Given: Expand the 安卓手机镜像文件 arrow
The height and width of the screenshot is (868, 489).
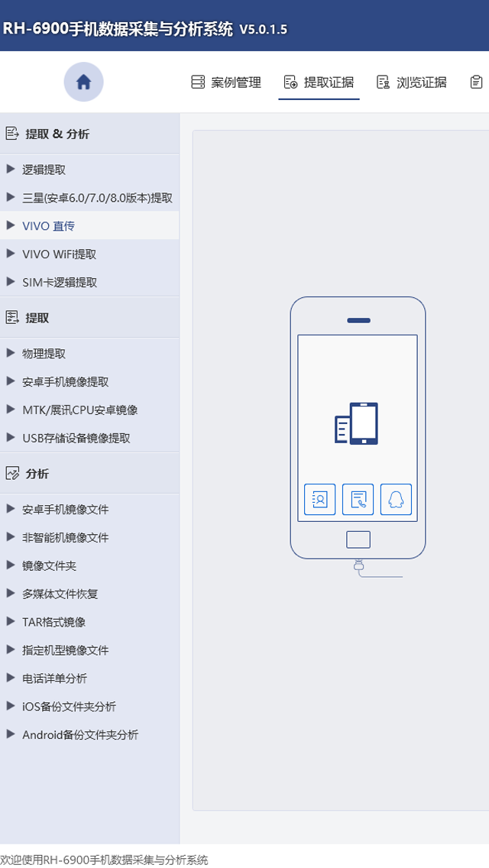Looking at the screenshot, I should [10, 510].
